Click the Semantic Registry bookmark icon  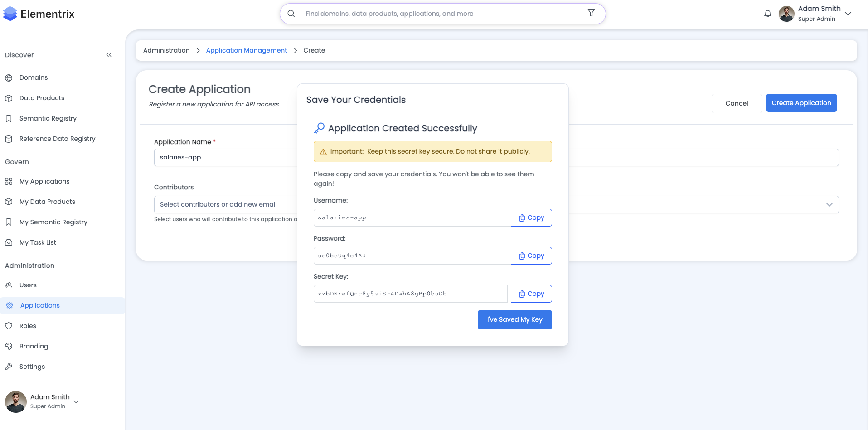coord(9,118)
